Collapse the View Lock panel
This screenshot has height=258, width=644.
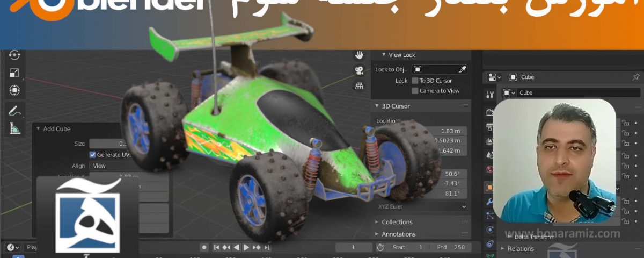(384, 55)
